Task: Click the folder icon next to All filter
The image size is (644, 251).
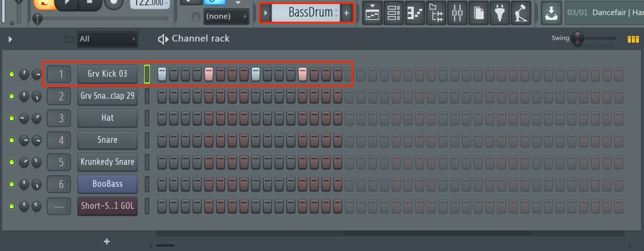Action: 69,39
